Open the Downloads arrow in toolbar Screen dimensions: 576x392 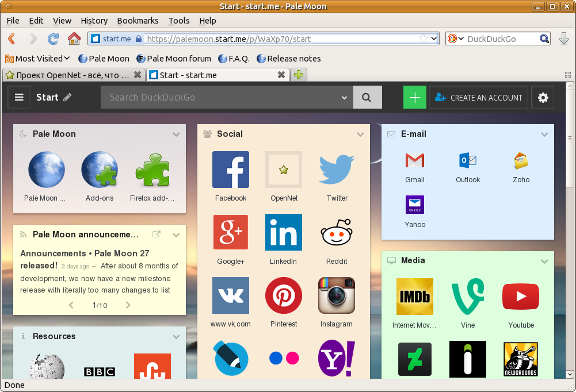pyautogui.click(x=564, y=39)
